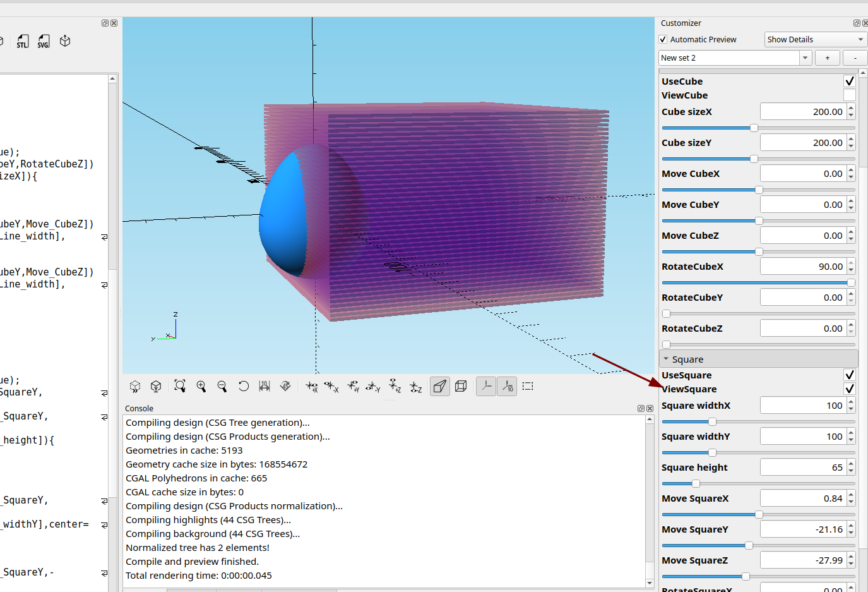The width and height of the screenshot is (868, 592).
Task: Click the editor scrollbar up arrow
Action: point(112,79)
